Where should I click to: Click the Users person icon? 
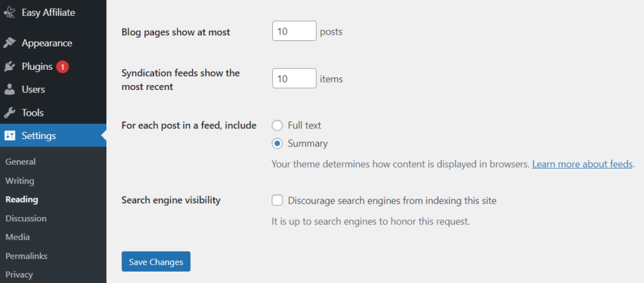[x=9, y=89]
